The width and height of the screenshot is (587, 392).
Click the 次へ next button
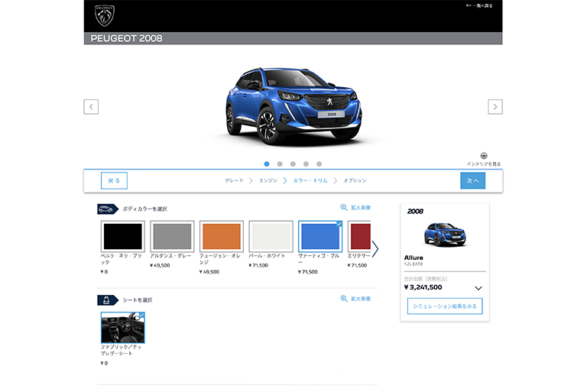tap(472, 180)
